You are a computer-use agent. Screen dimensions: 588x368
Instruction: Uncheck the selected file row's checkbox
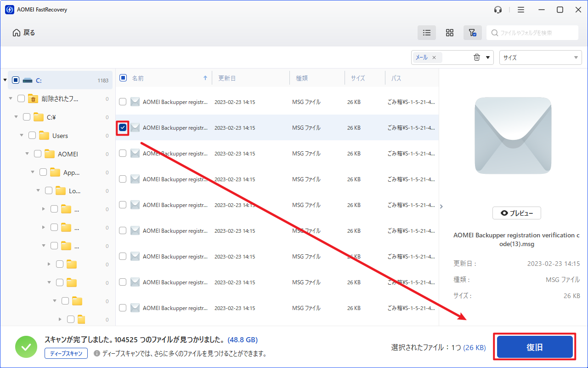(x=123, y=128)
